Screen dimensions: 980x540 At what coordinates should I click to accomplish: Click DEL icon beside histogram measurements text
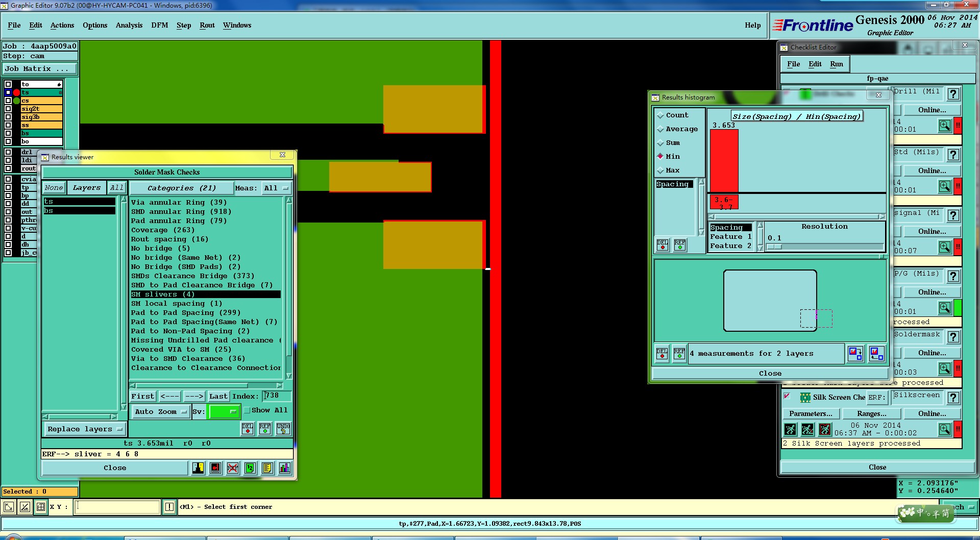[662, 353]
